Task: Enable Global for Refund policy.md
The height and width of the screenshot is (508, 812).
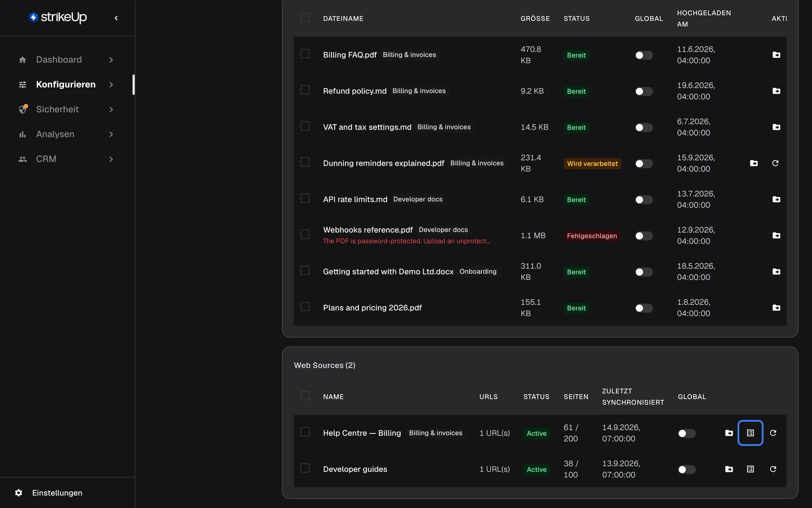Action: pos(644,91)
